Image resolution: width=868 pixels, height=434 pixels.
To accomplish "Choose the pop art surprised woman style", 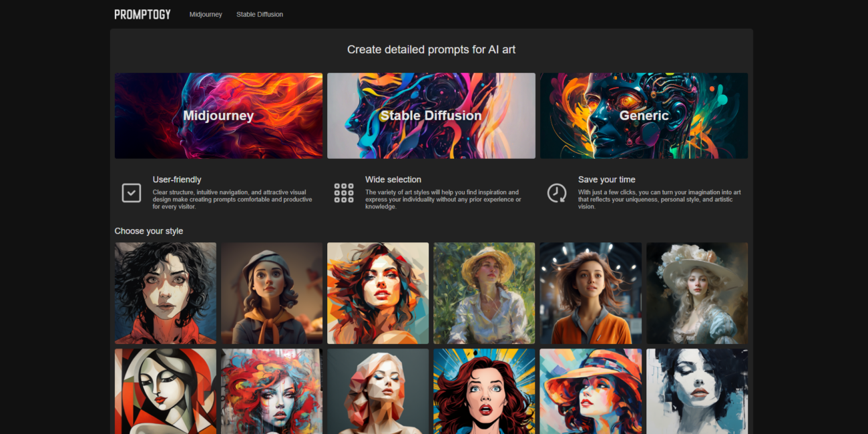I will (484, 391).
